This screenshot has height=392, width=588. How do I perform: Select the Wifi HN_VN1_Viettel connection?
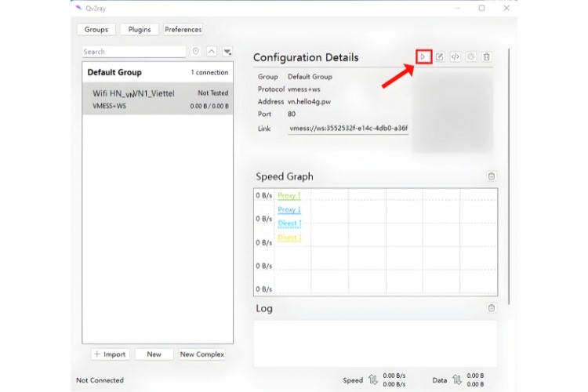tap(158, 99)
